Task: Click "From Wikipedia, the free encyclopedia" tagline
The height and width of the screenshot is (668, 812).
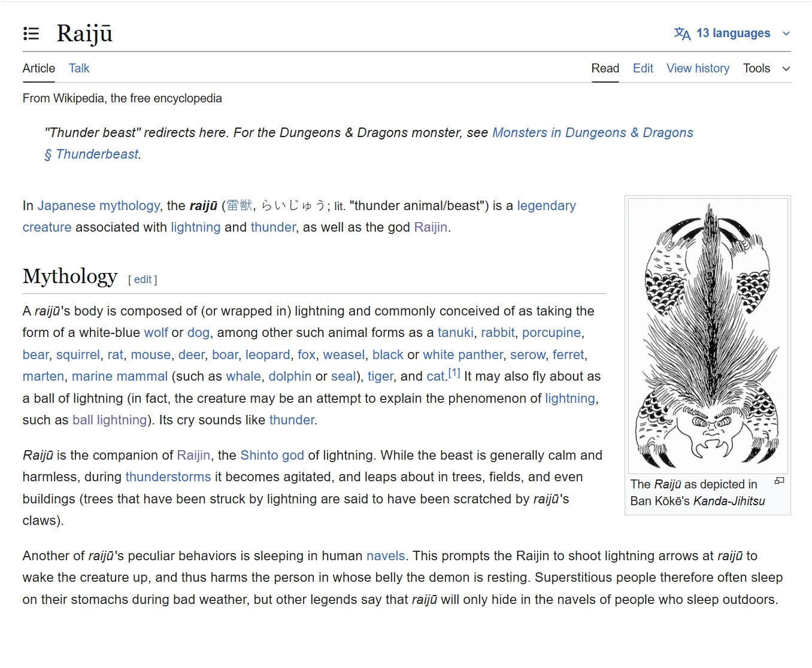Action: (122, 99)
